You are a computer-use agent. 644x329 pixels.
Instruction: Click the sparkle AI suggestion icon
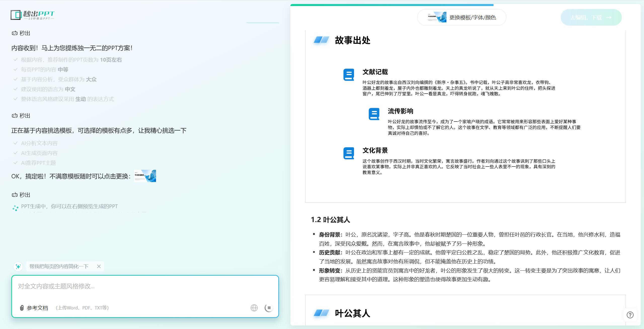18,266
